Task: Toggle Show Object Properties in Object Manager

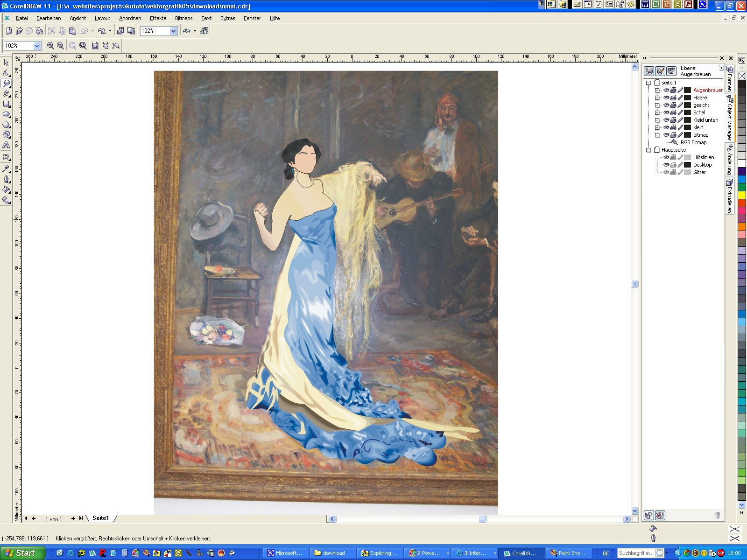Action: [x=649, y=71]
